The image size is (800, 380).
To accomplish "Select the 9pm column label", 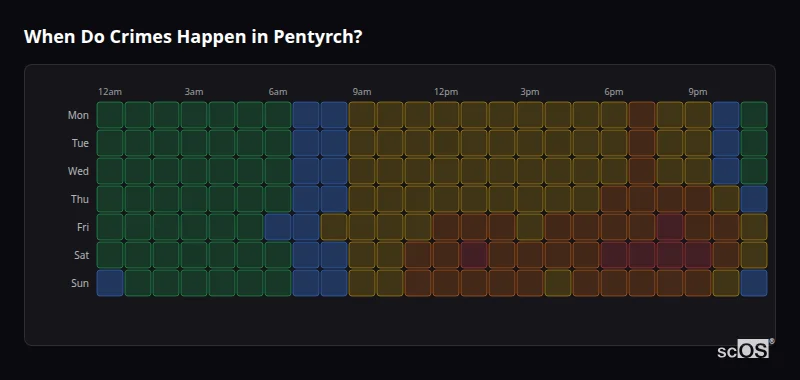I will coord(698,92).
